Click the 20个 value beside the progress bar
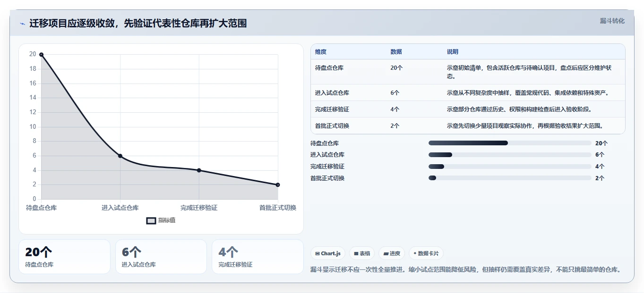The height and width of the screenshot is (293, 644). pos(601,143)
